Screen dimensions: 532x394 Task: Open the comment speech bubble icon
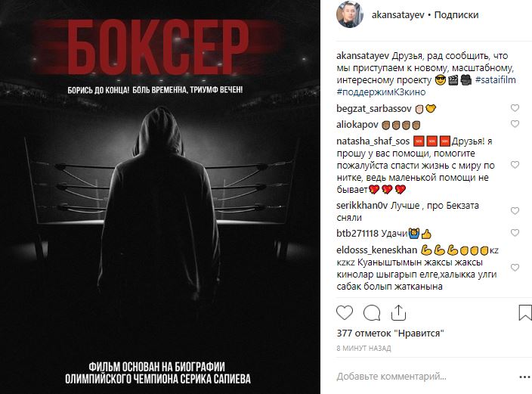point(372,312)
